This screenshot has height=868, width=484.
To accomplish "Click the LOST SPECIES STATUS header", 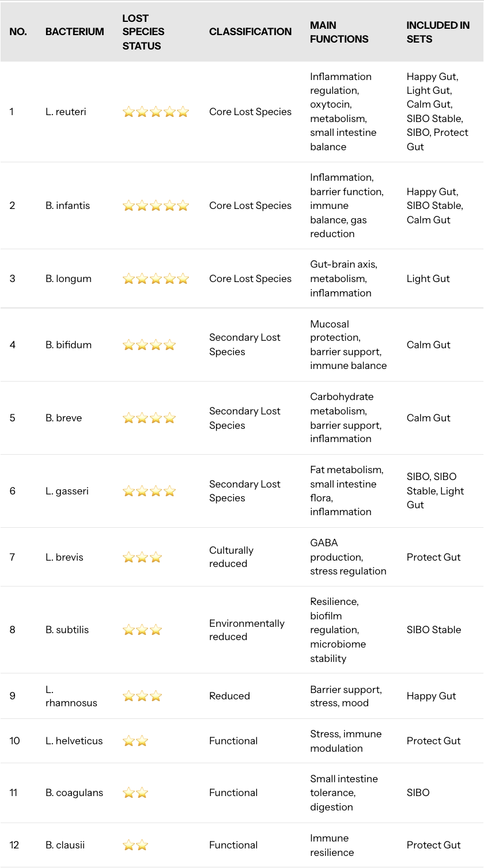I will click(143, 32).
